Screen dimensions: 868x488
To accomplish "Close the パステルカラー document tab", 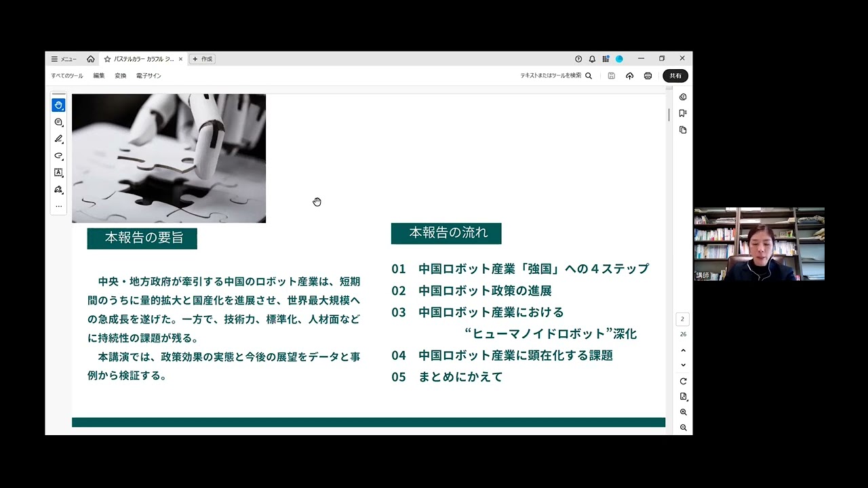I will 180,59.
